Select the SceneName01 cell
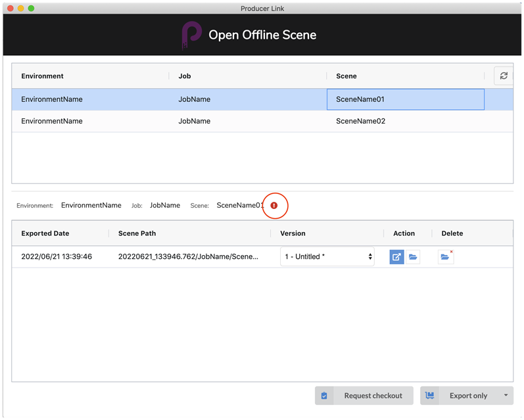 click(x=405, y=100)
